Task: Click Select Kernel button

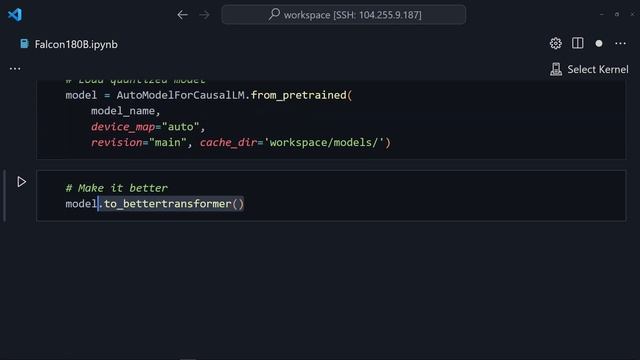Action: pyautogui.click(x=589, y=69)
